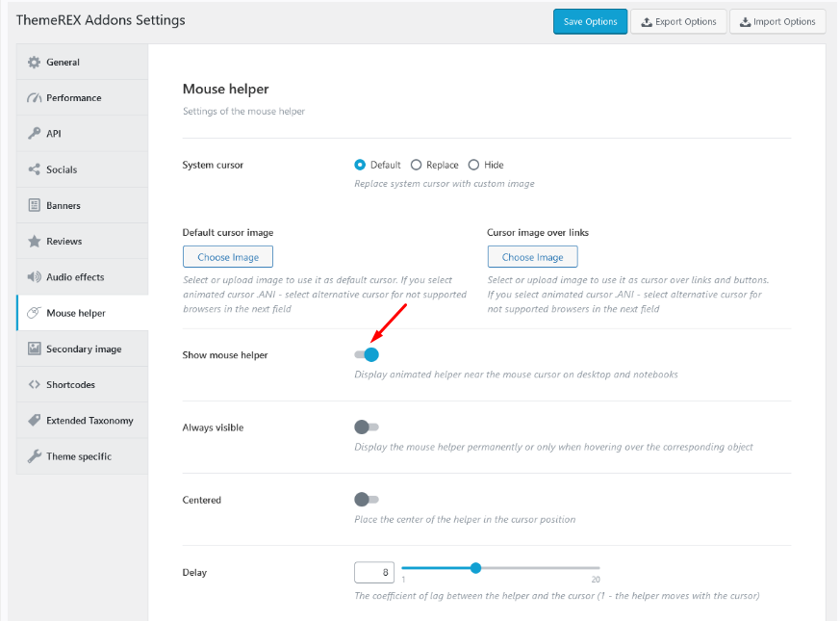Click the Always visible label

(213, 427)
